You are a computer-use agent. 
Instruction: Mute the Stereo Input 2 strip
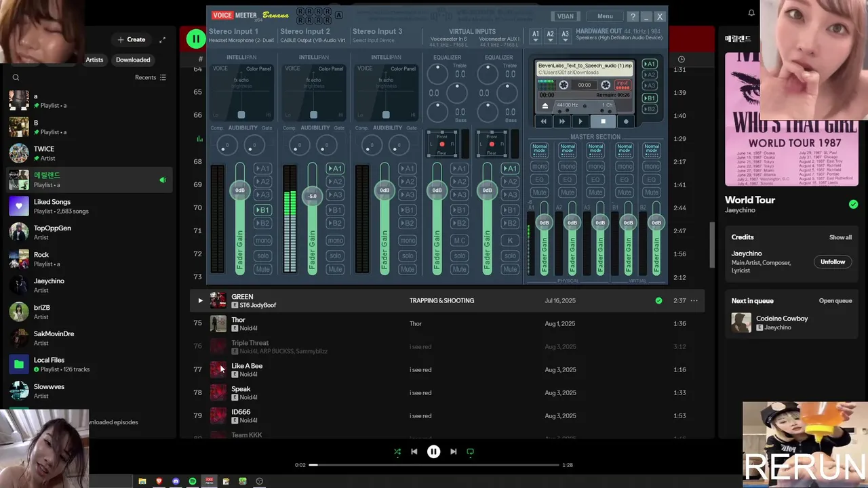coord(335,269)
